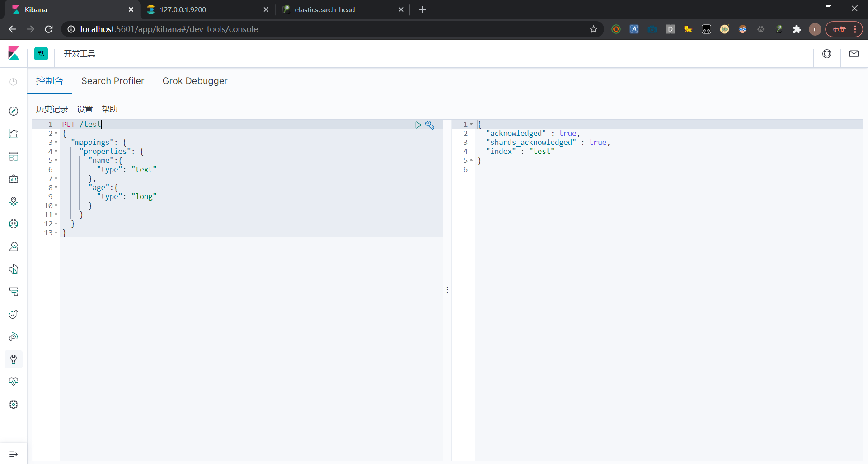Open the help lifebuoy icon in header
Viewport: 868px width, 464px height.
[827, 54]
